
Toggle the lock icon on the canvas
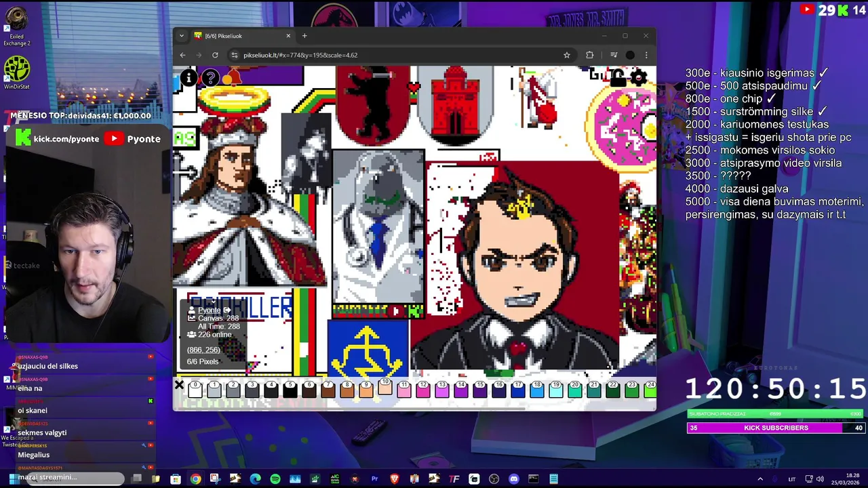pyautogui.click(x=618, y=77)
